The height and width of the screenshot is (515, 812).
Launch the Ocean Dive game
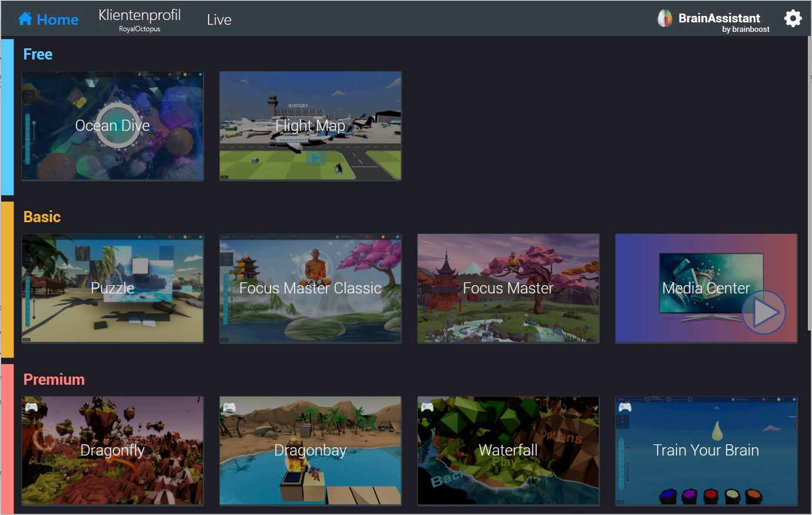coord(112,126)
